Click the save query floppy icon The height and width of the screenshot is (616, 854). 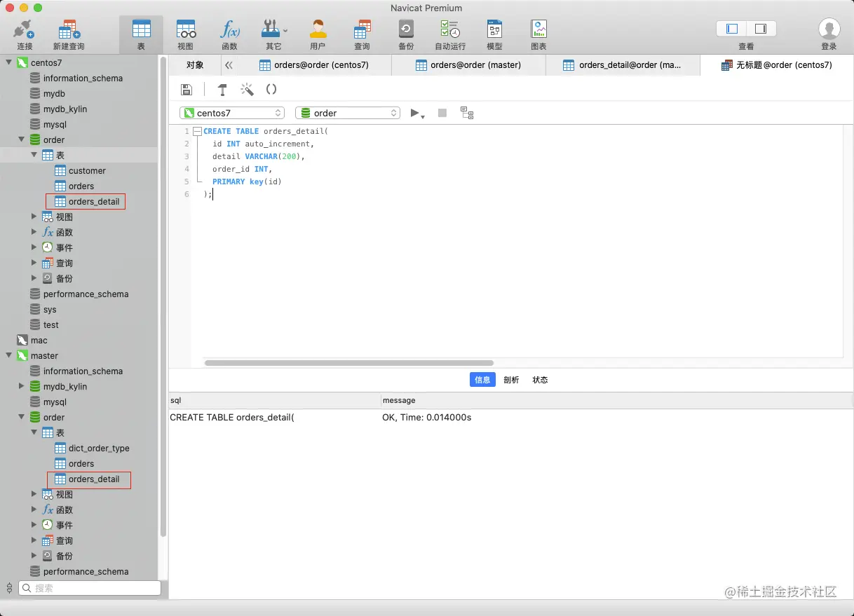pyautogui.click(x=187, y=89)
